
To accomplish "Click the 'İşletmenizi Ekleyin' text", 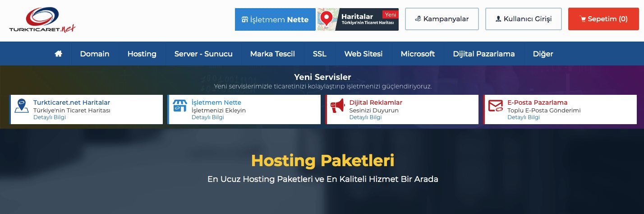I will (219, 110).
